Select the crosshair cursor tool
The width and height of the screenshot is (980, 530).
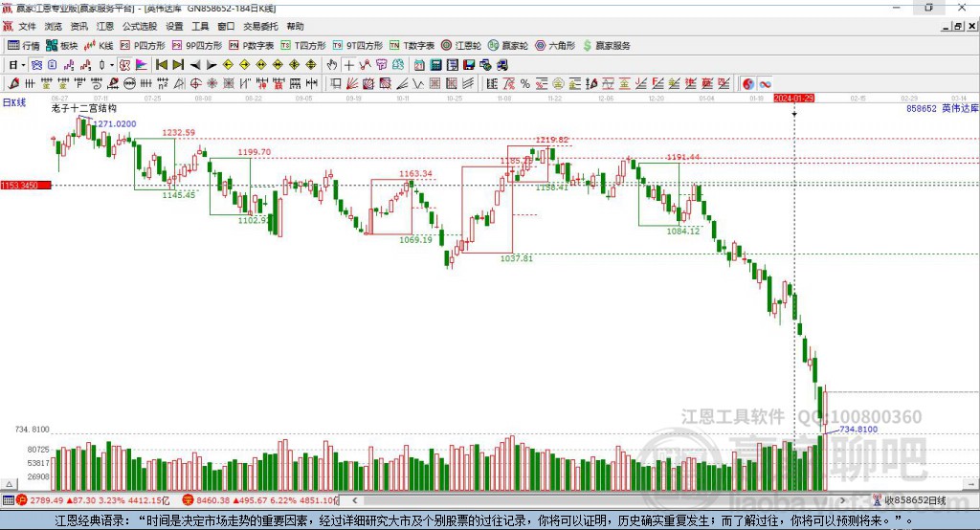[x=348, y=65]
